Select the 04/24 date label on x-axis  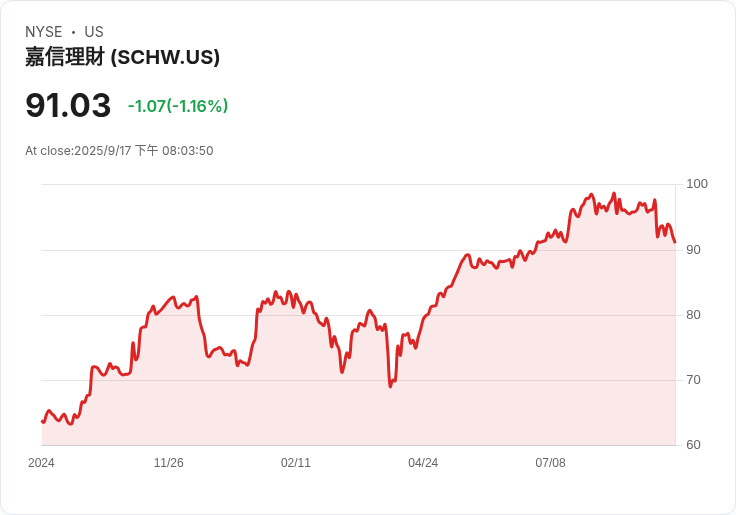423,463
